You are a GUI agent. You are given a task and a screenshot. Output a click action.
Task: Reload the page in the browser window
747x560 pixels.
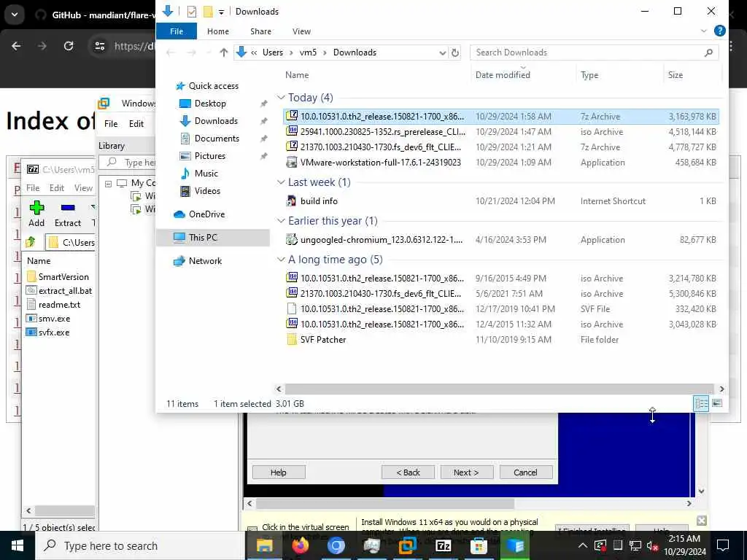pyautogui.click(x=69, y=46)
